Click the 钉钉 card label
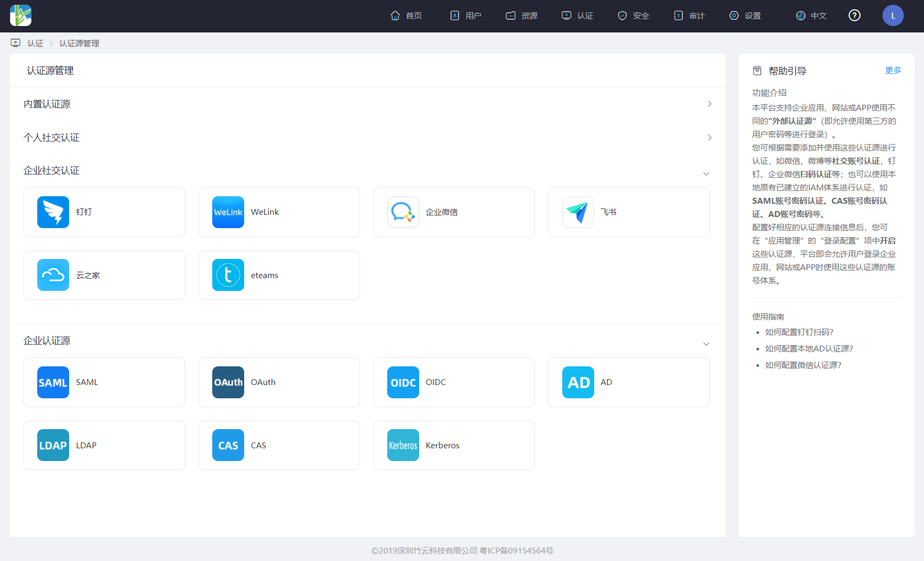 point(84,212)
